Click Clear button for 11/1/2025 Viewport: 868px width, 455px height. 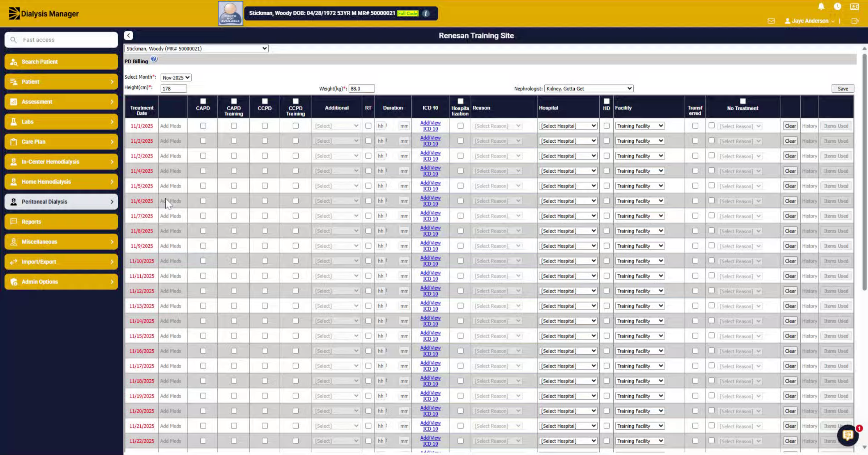pyautogui.click(x=790, y=126)
